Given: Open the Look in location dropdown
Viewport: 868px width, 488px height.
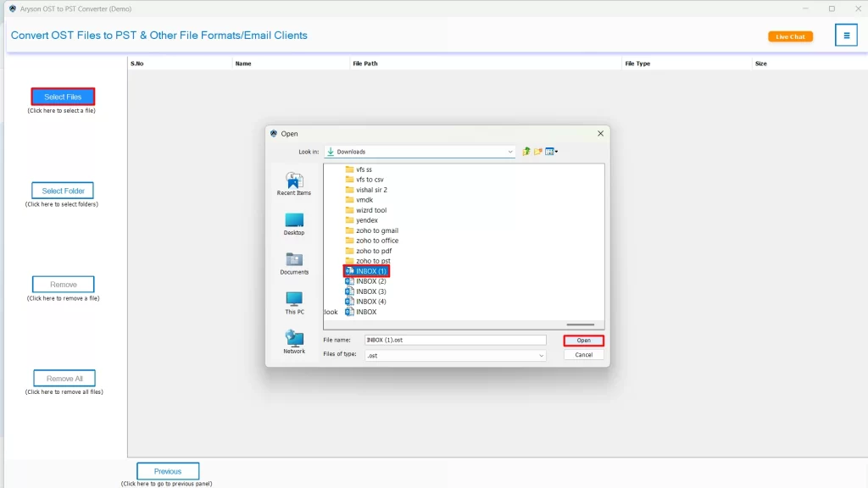Looking at the screenshot, I should 510,152.
